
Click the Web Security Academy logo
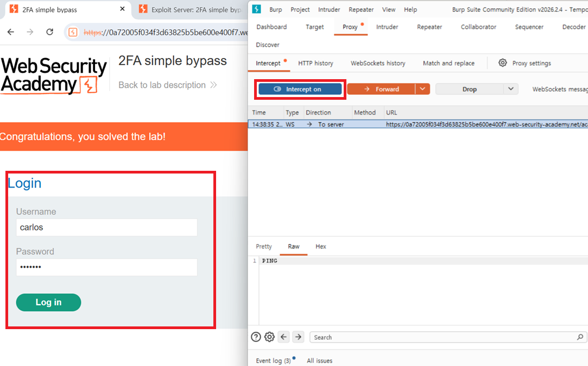point(54,75)
